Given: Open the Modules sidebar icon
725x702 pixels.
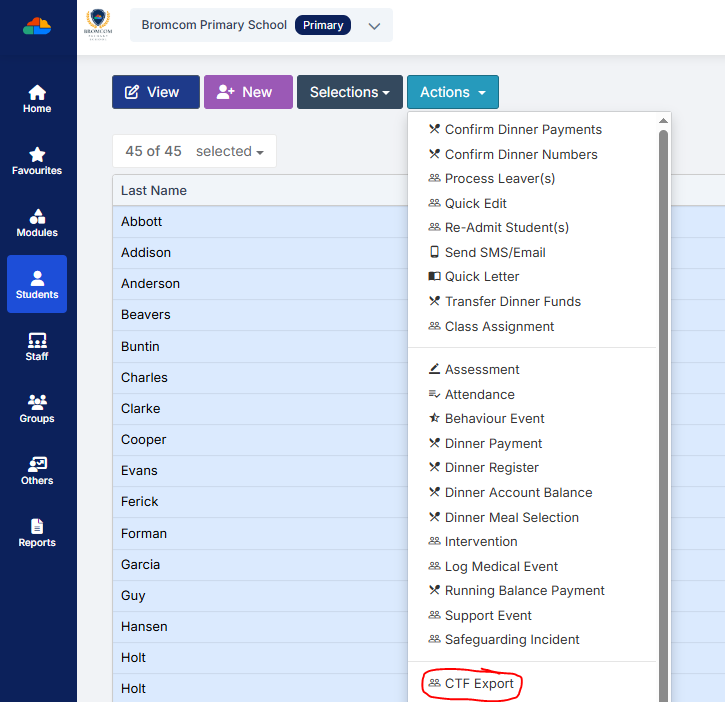Looking at the screenshot, I should 37,222.
